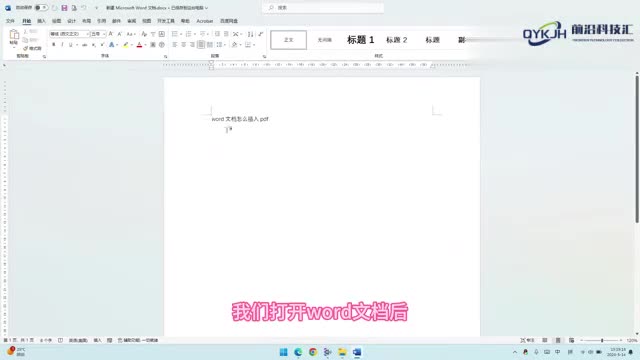This screenshot has height=360, width=640.
Task: Click the Decrease Font Size icon
Action: pos(120,34)
